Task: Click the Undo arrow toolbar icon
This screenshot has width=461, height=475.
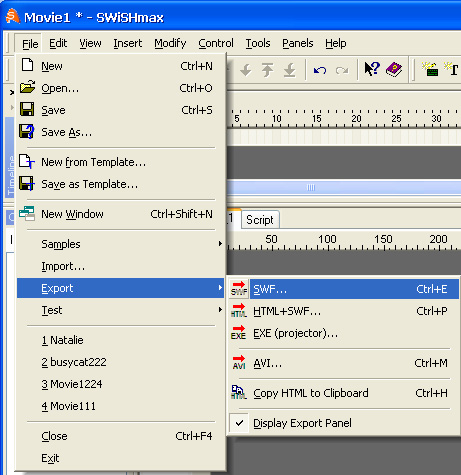Action: pos(320,70)
